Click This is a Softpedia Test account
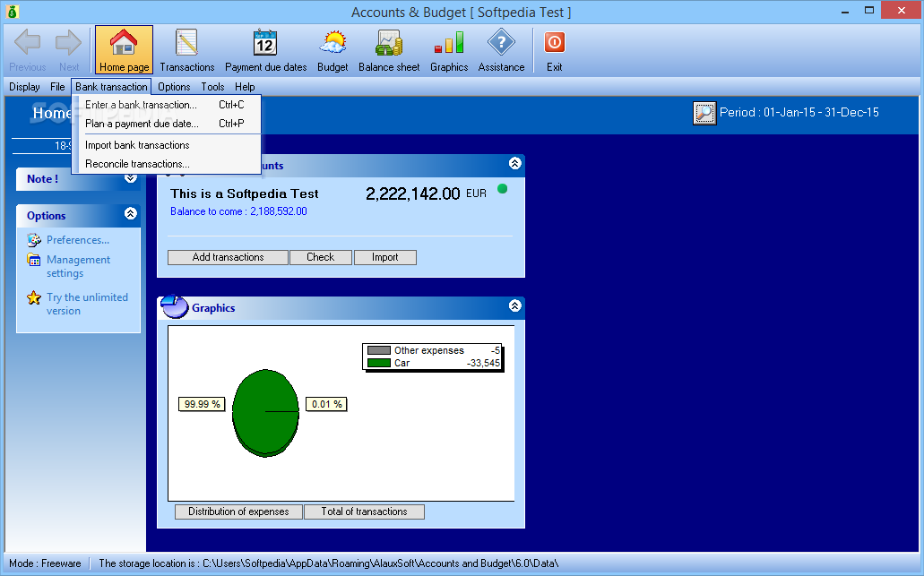Viewport: 924px width, 576px height. (244, 193)
